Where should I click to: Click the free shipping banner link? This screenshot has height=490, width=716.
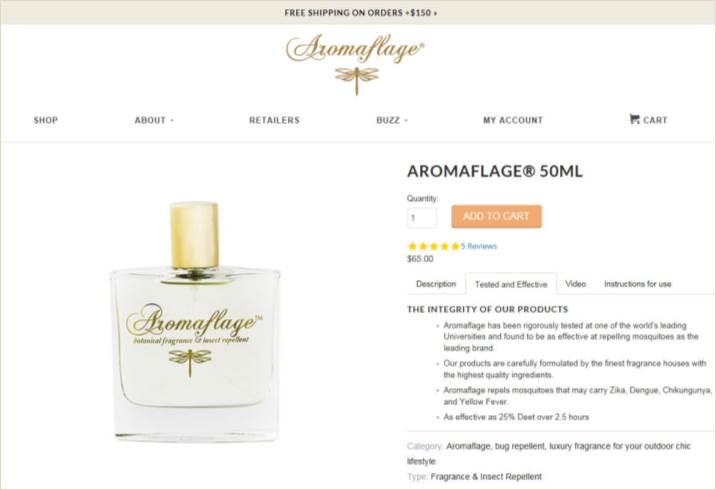[361, 13]
